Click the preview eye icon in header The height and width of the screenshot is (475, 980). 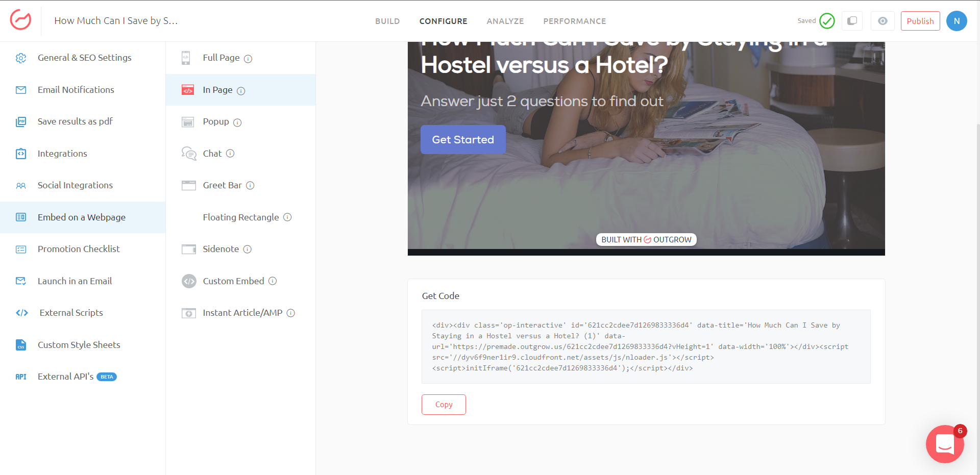point(883,21)
